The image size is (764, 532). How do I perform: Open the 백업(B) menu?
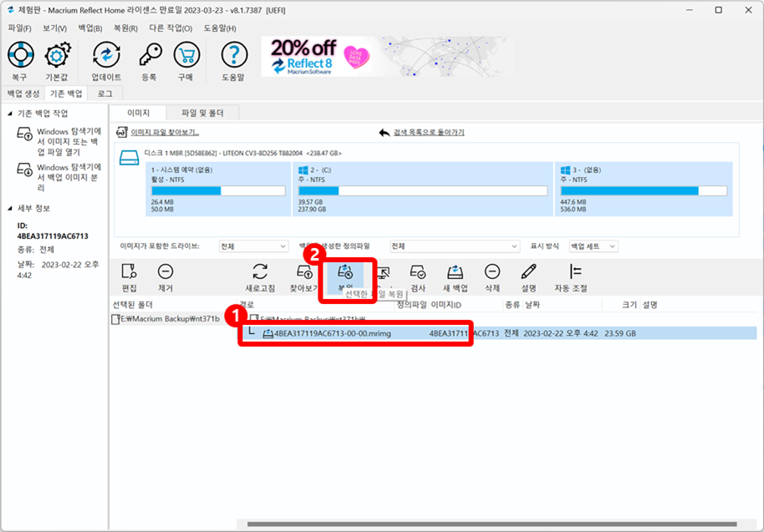[x=90, y=28]
